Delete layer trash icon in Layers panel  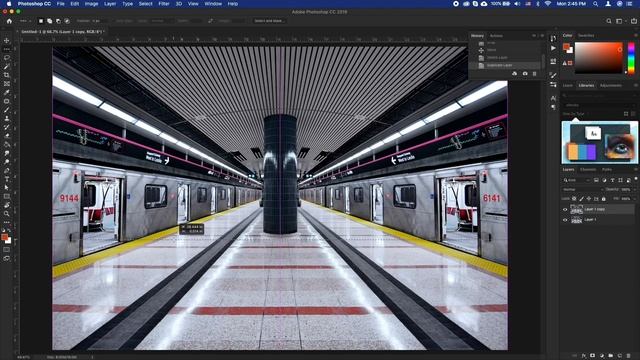point(629,356)
